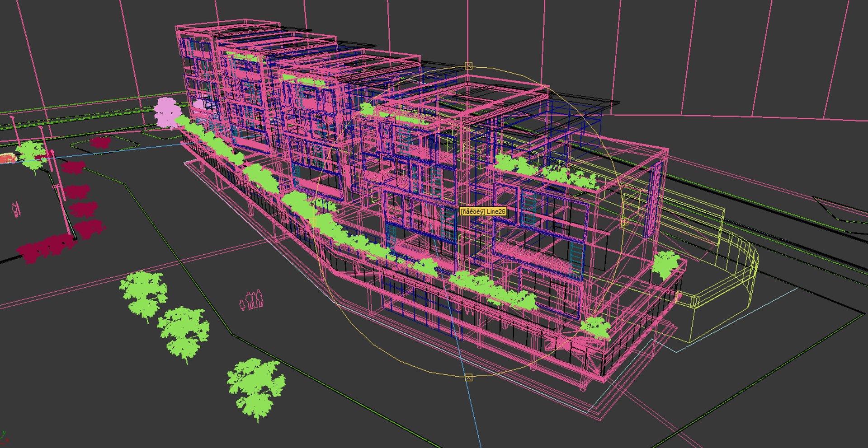This screenshot has width=868, height=448.
Task: Click the XYZ axis gizmo in the viewport corner
Action: (x=5, y=439)
